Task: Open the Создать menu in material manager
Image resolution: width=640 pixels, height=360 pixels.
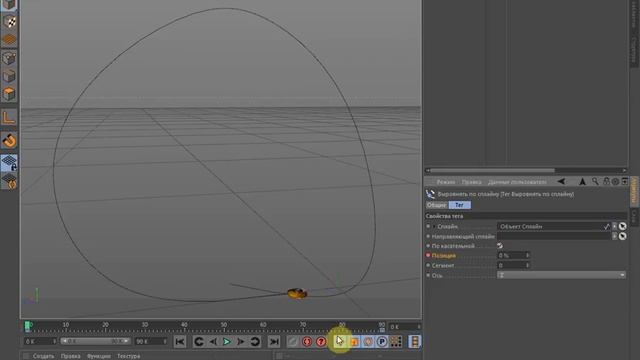Action: tap(43, 356)
